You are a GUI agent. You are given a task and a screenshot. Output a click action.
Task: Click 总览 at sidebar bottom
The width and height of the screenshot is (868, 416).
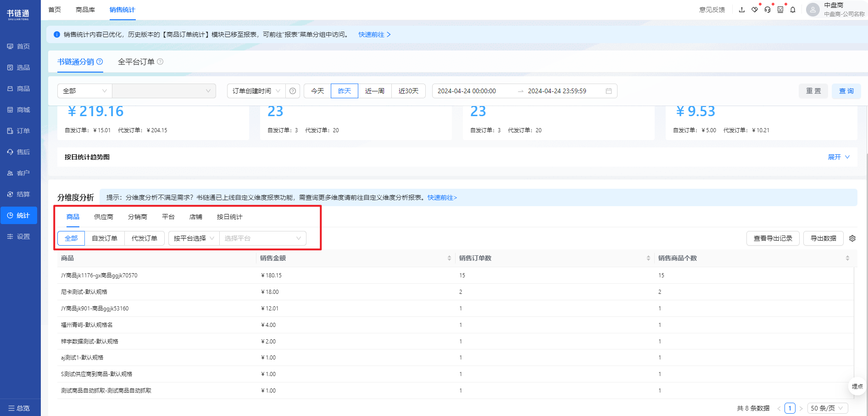point(19,408)
